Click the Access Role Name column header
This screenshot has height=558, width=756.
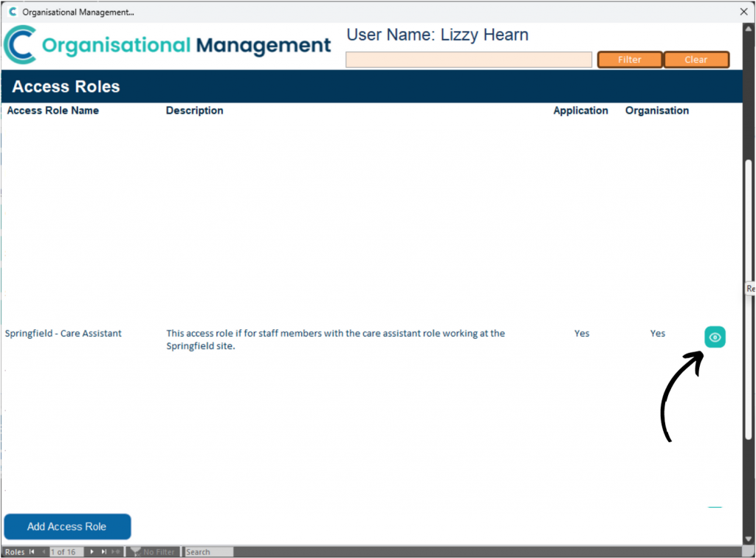(x=53, y=111)
